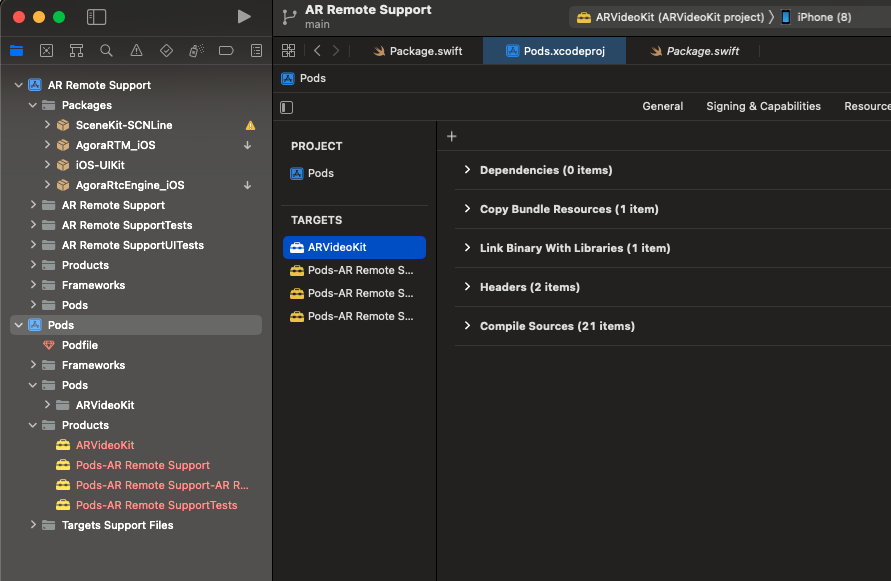Viewport: 891px width, 581px height.
Task: Switch to the italic Package.swift tab
Action: tap(694, 51)
